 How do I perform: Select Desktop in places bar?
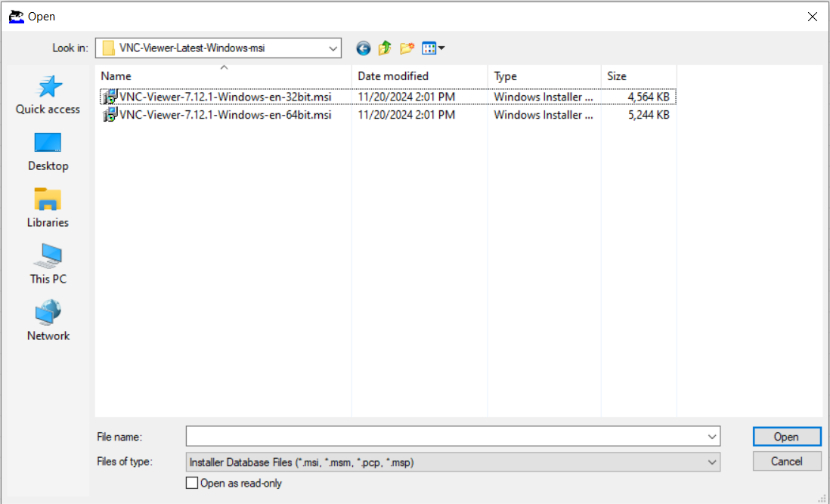click(48, 152)
